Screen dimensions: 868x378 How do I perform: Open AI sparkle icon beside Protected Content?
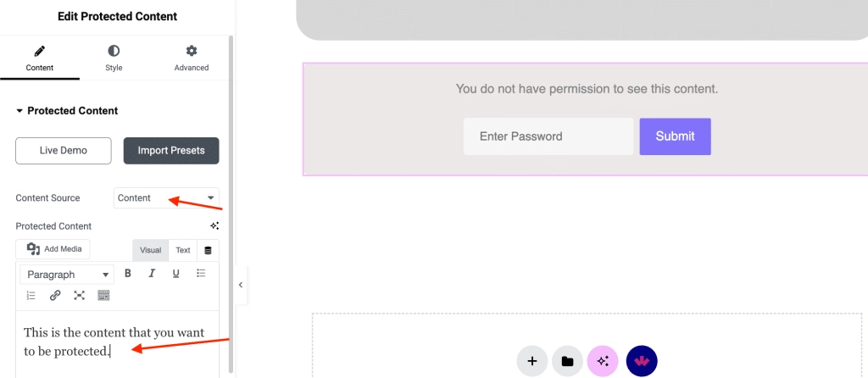(x=214, y=226)
